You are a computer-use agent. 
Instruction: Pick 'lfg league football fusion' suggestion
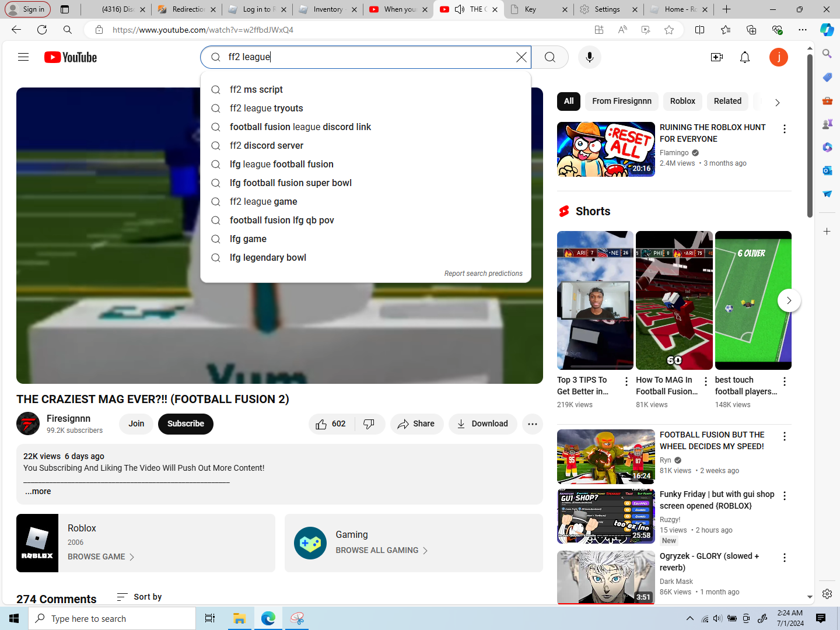366,164
